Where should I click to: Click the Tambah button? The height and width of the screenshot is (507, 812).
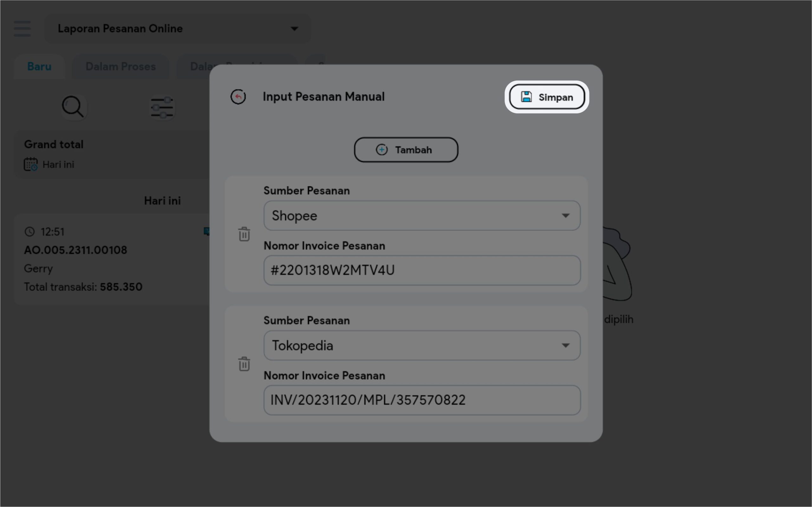click(x=406, y=150)
